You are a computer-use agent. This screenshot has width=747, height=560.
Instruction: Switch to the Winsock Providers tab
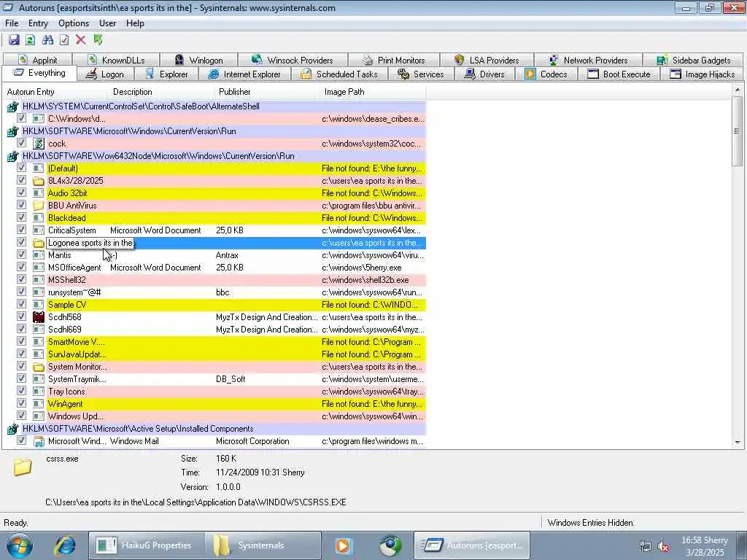(x=292, y=60)
